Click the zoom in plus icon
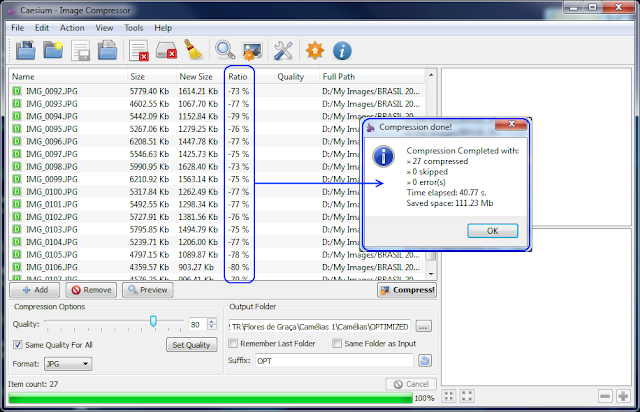The image size is (640, 412). coord(623,396)
